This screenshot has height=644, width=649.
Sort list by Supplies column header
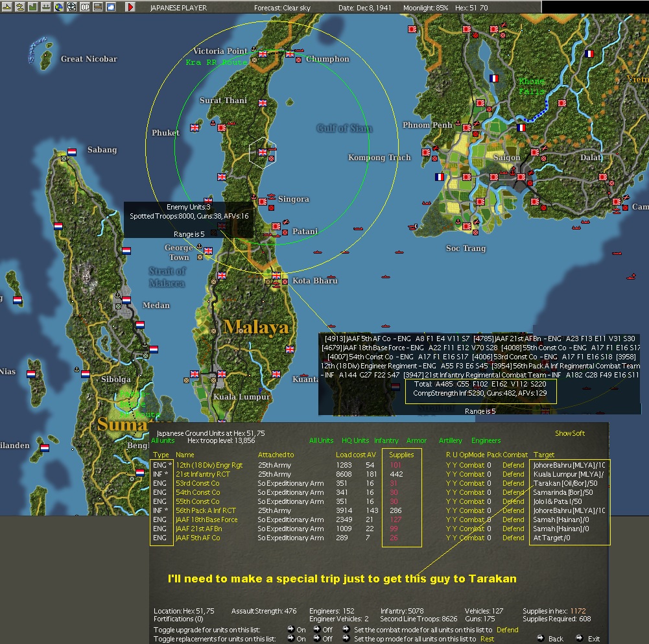tap(401, 455)
